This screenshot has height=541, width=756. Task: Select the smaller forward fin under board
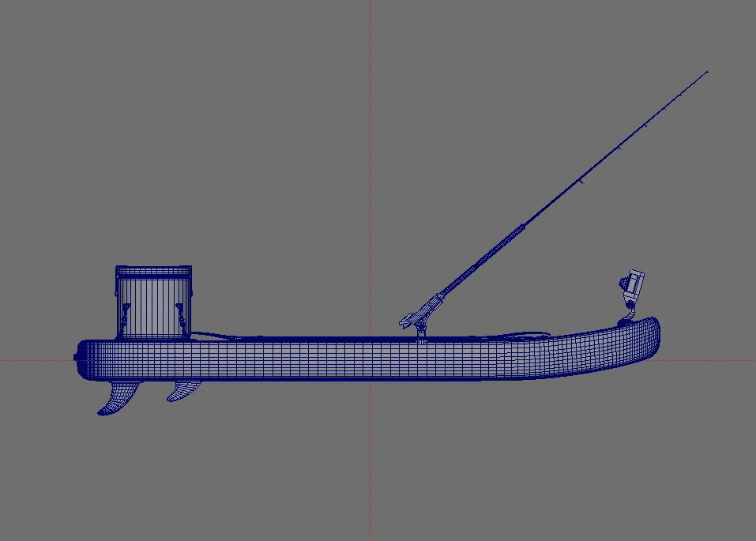[184, 391]
